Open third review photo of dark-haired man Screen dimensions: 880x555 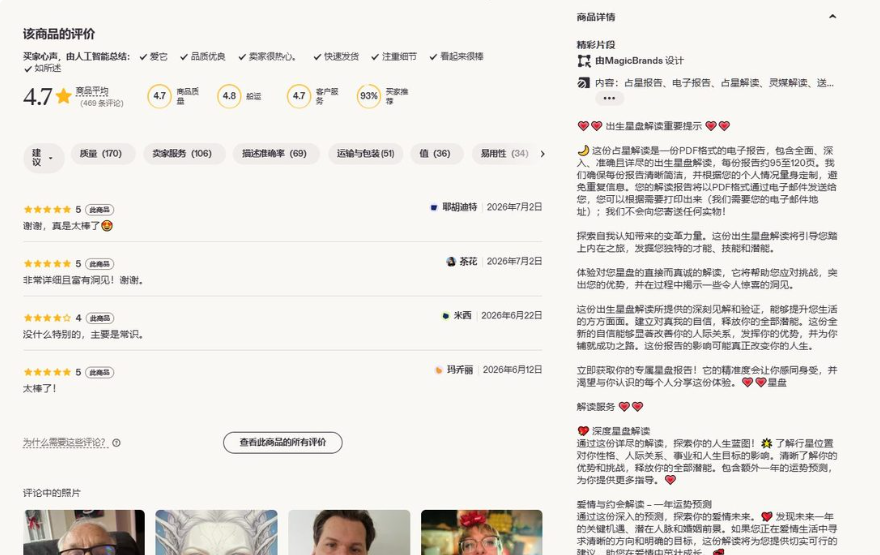(349, 532)
